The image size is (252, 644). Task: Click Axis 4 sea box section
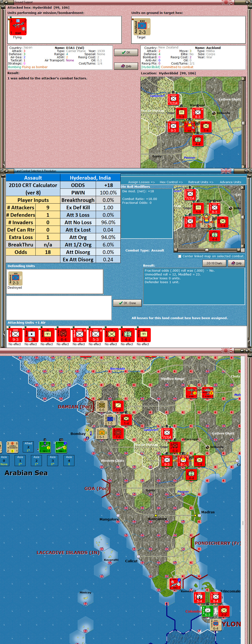[x=69, y=460]
